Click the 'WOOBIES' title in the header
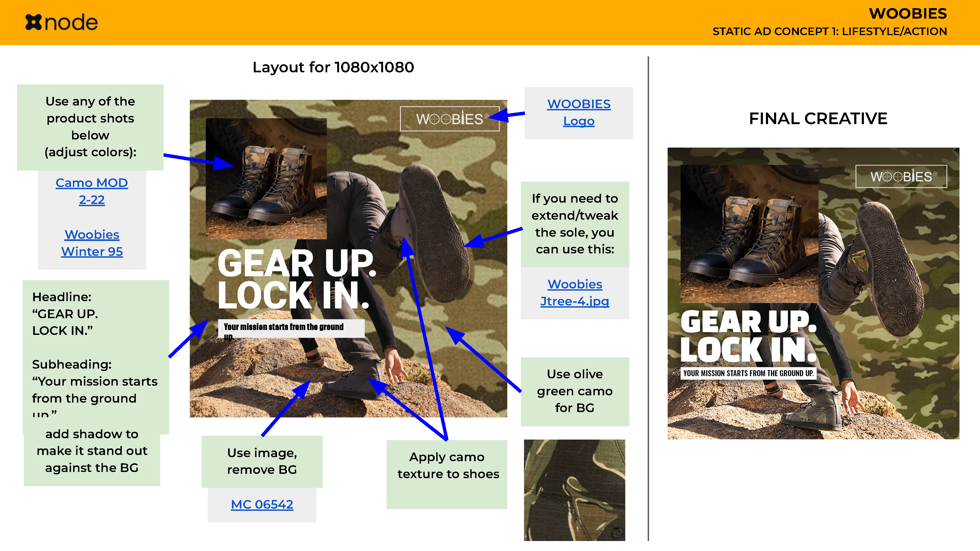Image resolution: width=980 pixels, height=551 pixels. (908, 14)
